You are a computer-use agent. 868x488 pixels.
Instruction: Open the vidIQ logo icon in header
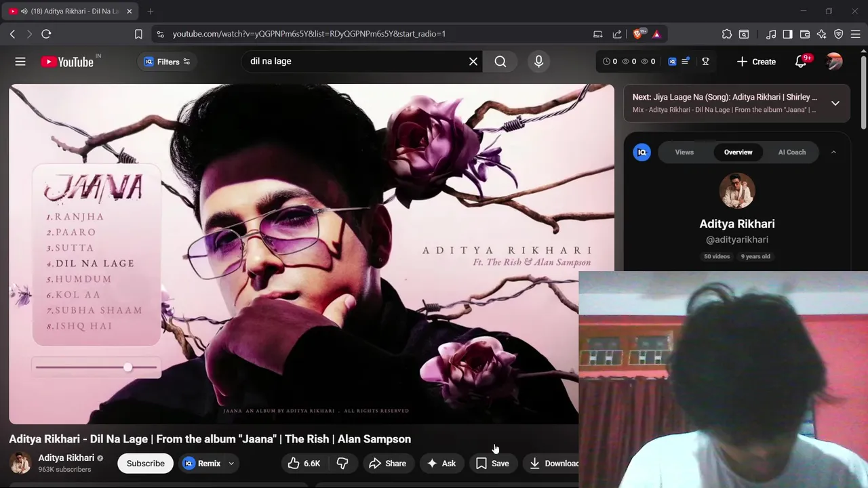pos(672,62)
